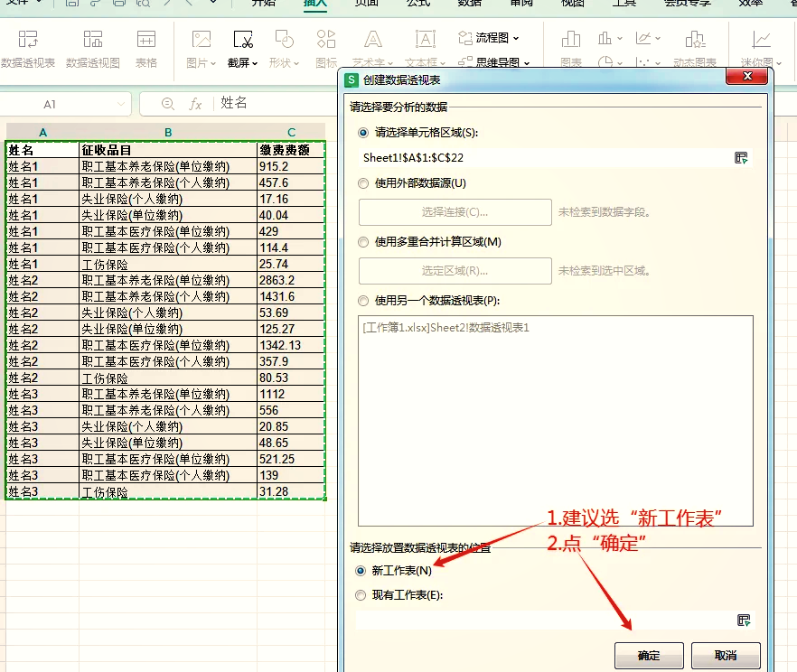Click the disabled 选定区域(R)... button
Viewport: 797px width, 672px height.
455,271
